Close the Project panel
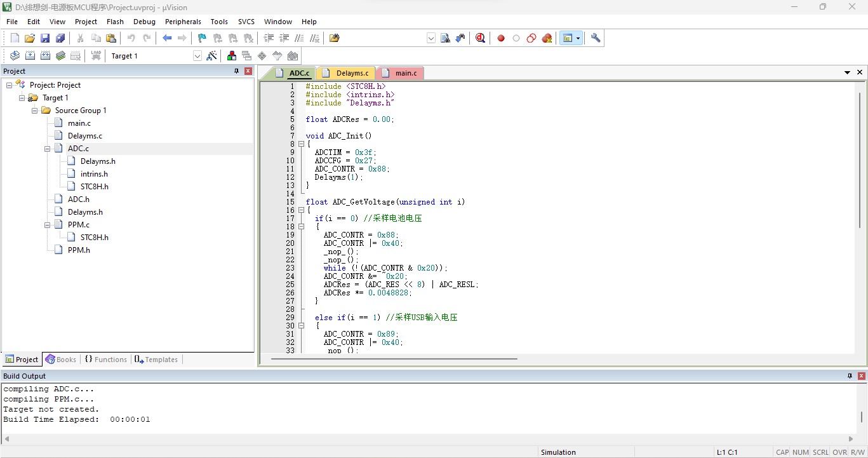The image size is (868, 458). 248,71
